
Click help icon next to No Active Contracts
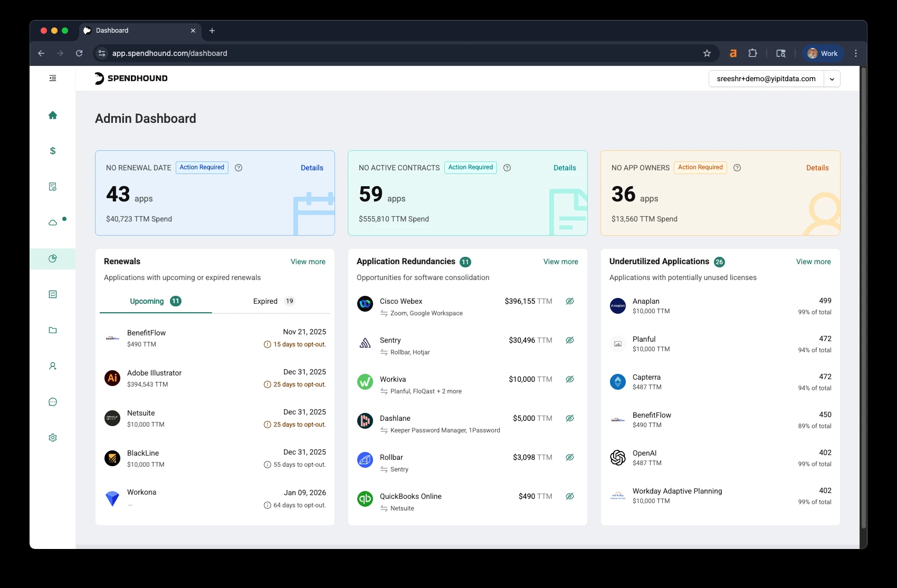(x=507, y=168)
